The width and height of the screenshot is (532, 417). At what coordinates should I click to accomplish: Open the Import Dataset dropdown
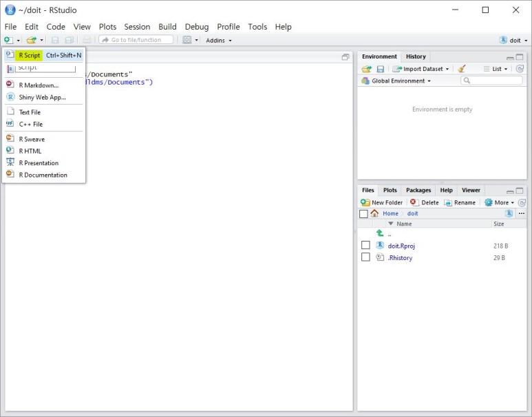tap(421, 69)
